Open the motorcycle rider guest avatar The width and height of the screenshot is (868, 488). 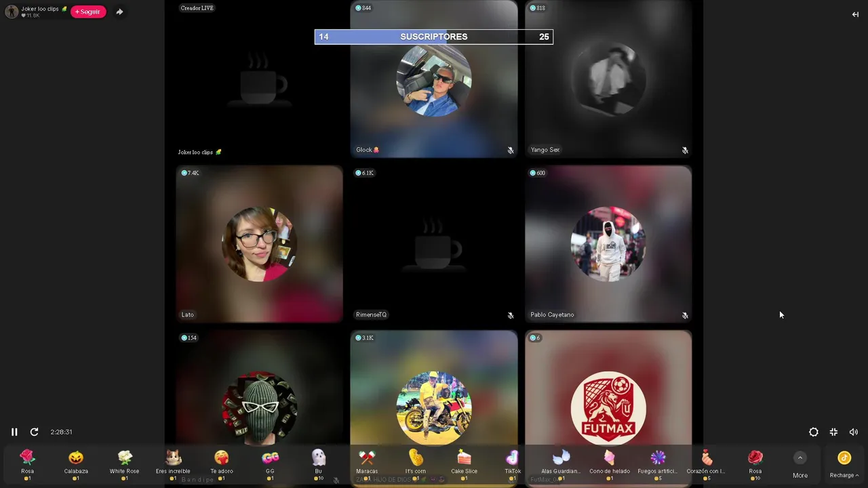coord(434,409)
